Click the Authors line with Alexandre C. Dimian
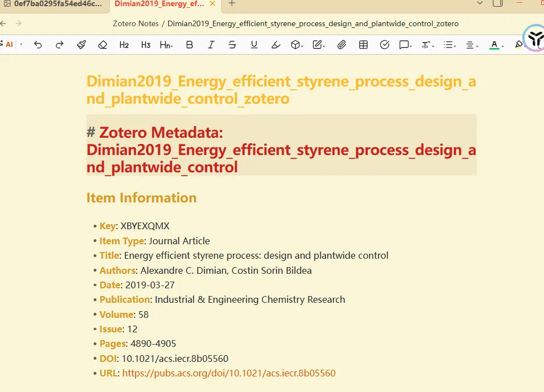Viewport: 544px width, 392px height. (x=205, y=270)
